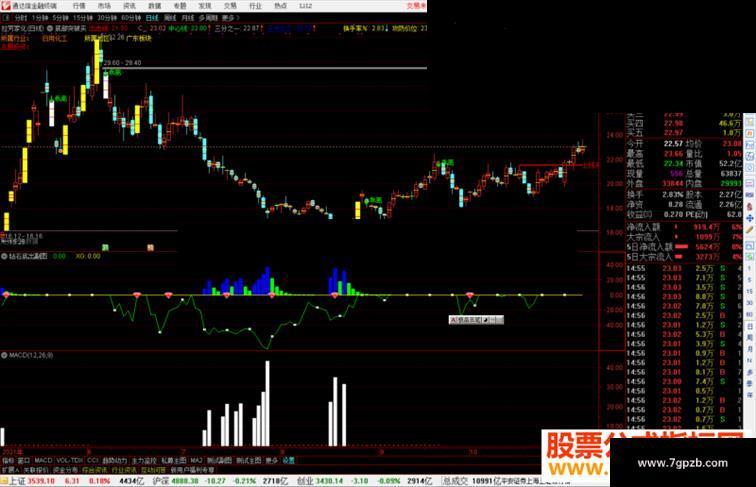
Task: Select the 30 period shortcut in right sidebar
Action: 750,303
